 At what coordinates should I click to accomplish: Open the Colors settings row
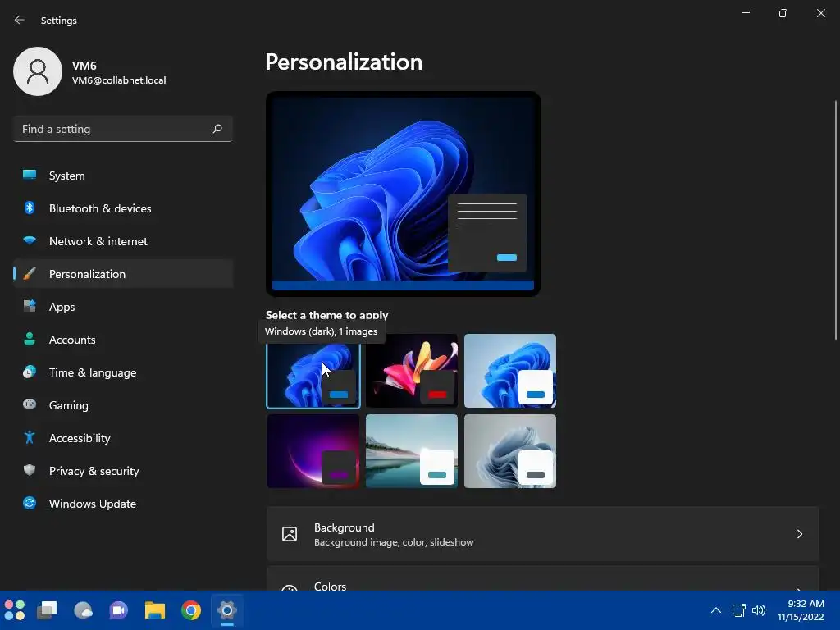[x=543, y=578]
